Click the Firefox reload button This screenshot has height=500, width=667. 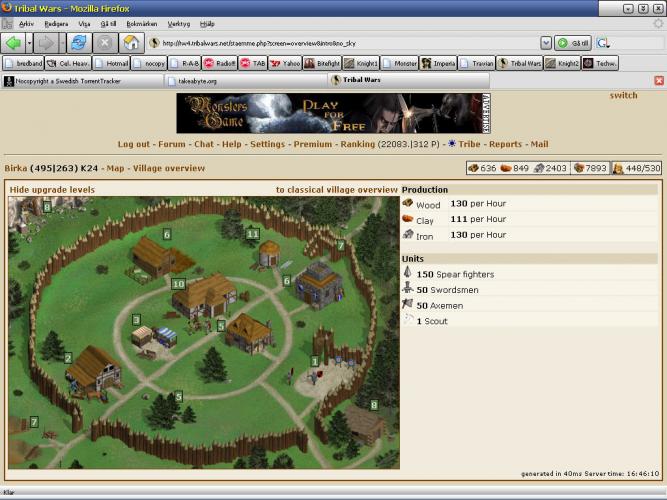[77, 43]
